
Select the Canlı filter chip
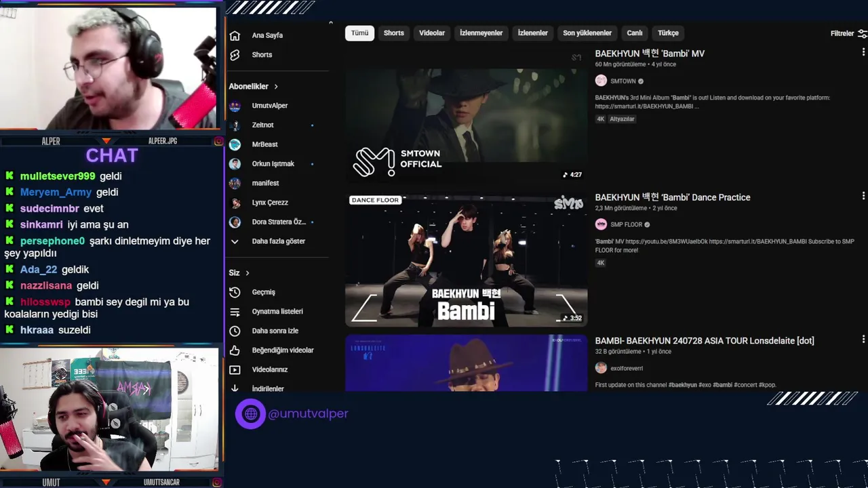pos(635,33)
